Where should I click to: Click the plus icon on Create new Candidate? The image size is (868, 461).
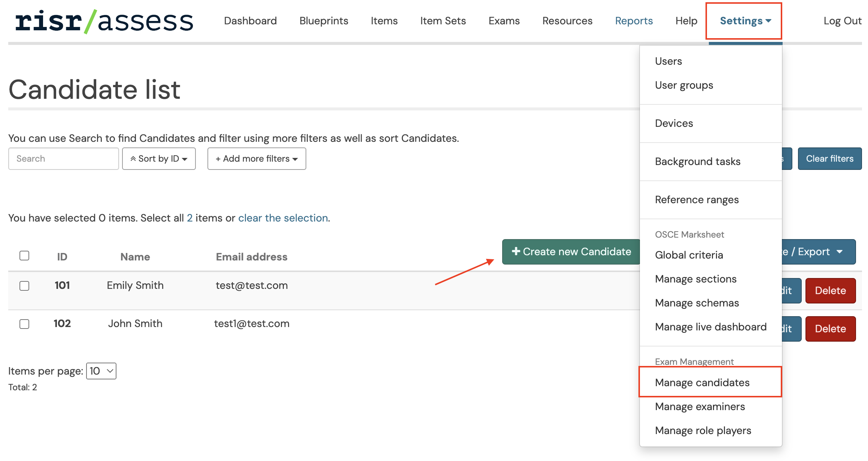click(x=516, y=251)
